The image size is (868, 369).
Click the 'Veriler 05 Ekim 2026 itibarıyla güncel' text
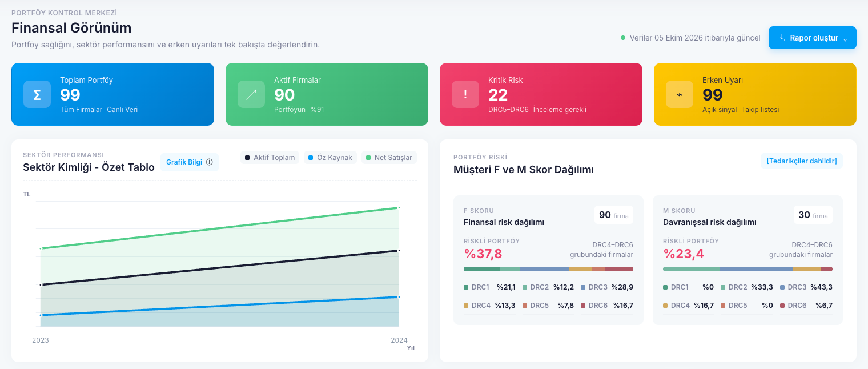point(695,38)
